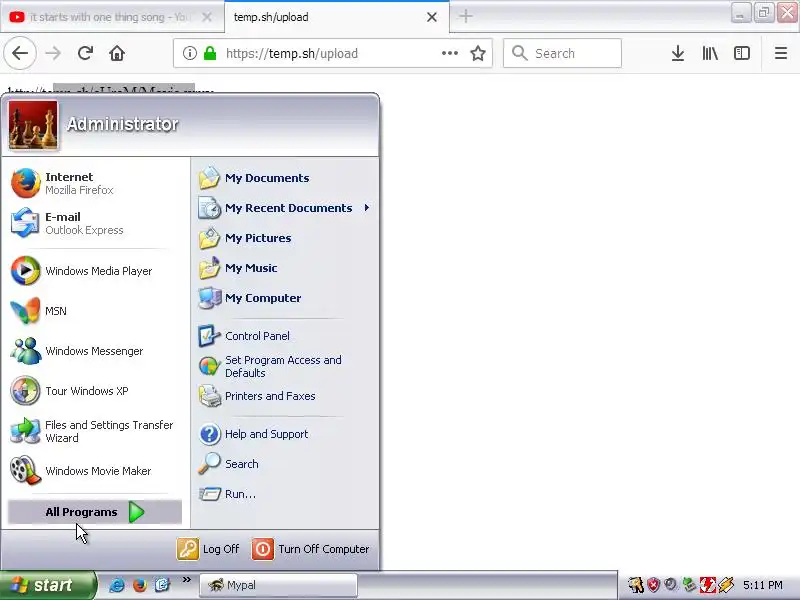This screenshot has width=800, height=600.
Task: Open the browser hamburger menu
Action: point(781,53)
